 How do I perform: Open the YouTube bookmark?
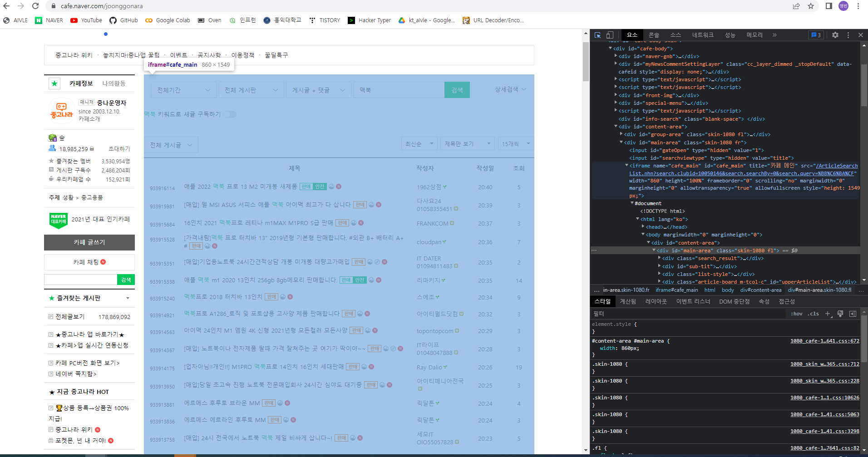pyautogui.click(x=86, y=20)
